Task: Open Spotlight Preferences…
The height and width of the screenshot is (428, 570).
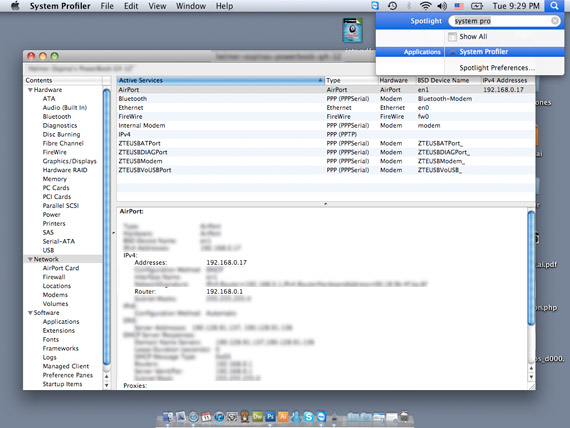Action: (x=497, y=68)
